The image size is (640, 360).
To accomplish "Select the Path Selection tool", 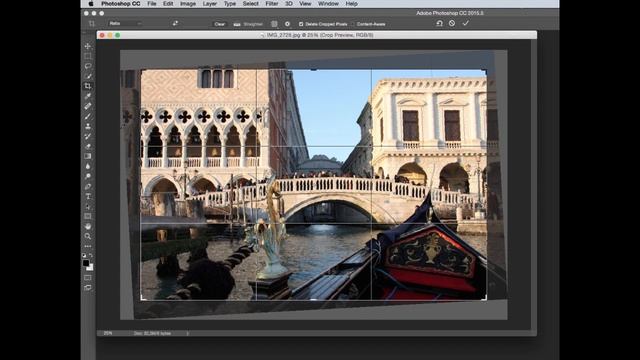I will (88, 207).
